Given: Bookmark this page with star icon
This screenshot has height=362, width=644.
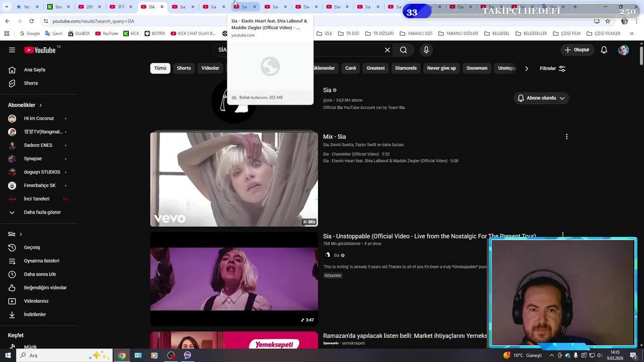Looking at the screenshot, I should click(x=608, y=21).
